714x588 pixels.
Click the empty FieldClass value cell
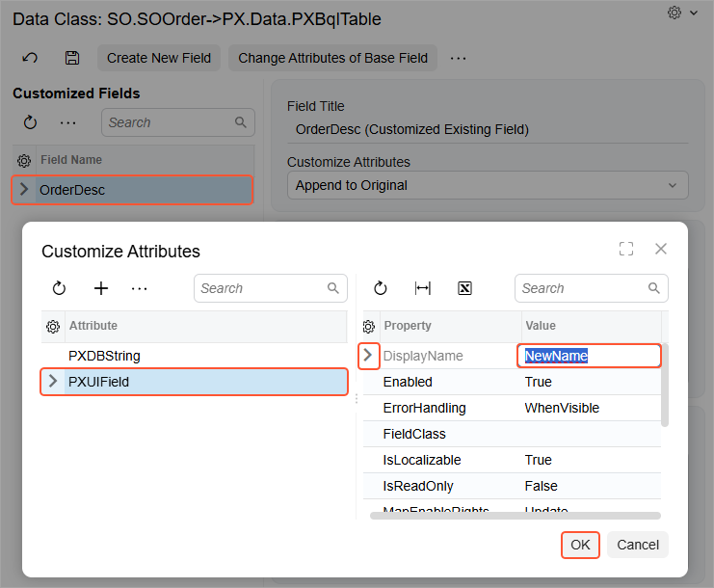point(591,434)
